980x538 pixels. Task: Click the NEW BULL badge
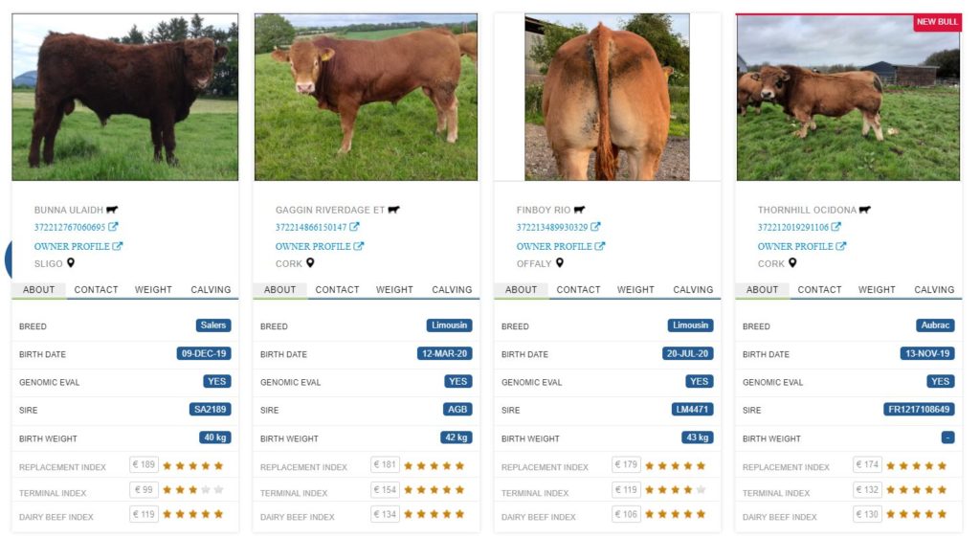pyautogui.click(x=937, y=22)
